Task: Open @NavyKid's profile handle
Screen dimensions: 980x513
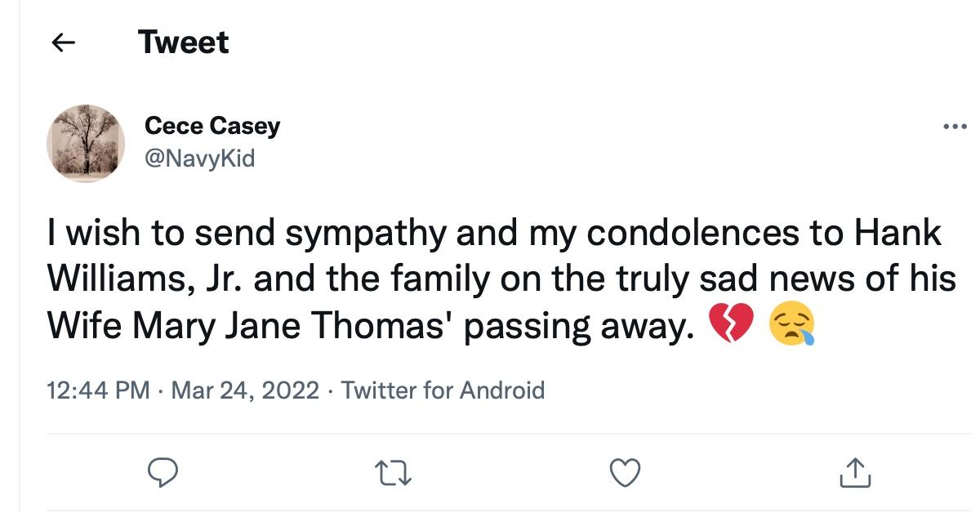Action: [198, 158]
